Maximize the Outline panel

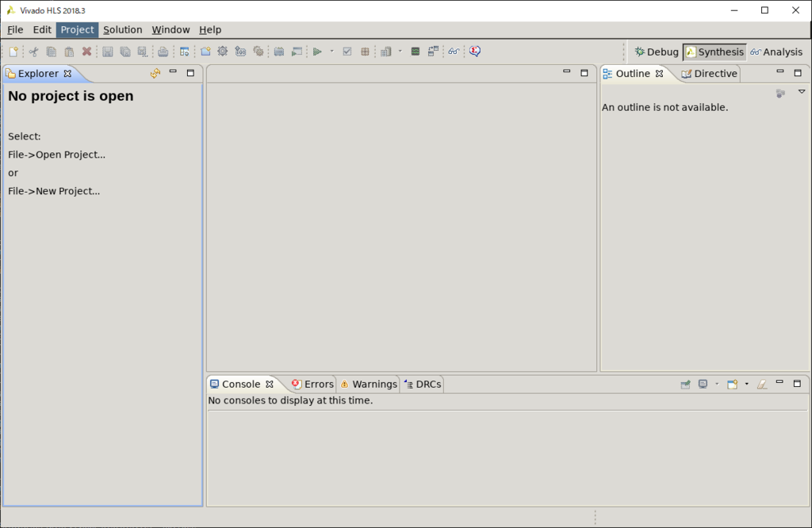coord(798,73)
